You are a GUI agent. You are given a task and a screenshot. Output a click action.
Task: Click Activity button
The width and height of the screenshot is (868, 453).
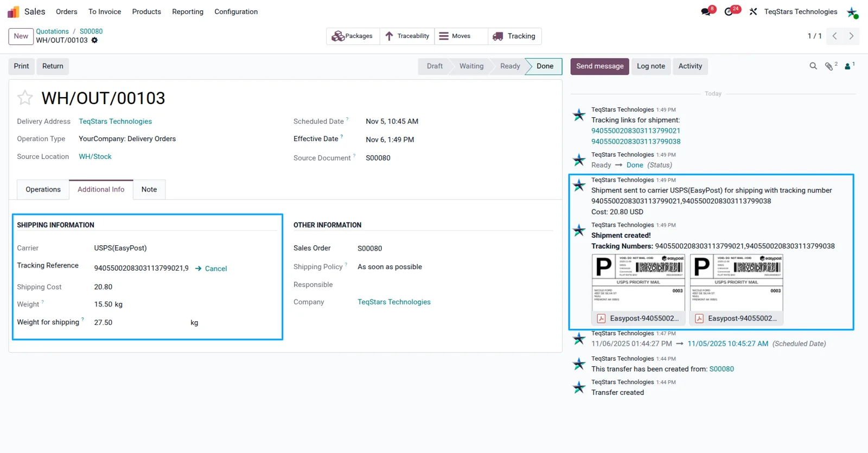(690, 66)
